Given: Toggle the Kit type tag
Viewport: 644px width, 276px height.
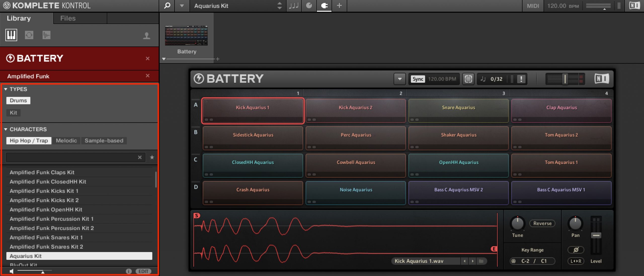Looking at the screenshot, I should click(13, 113).
